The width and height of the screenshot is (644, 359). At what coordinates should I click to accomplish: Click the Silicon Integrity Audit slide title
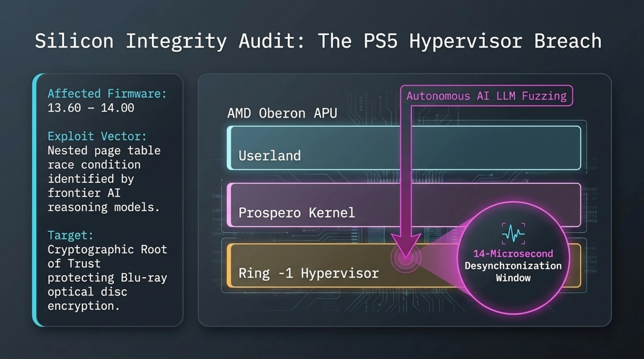[x=318, y=41]
